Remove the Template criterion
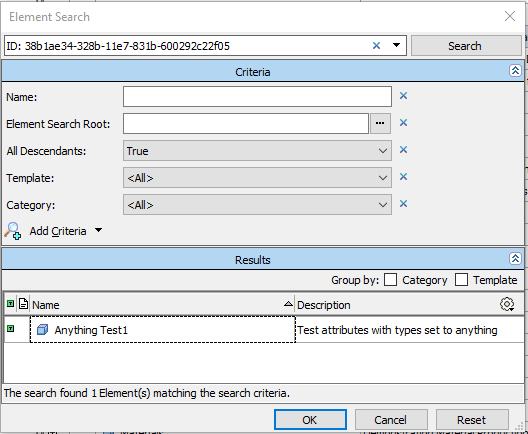528x434 pixels. [403, 177]
